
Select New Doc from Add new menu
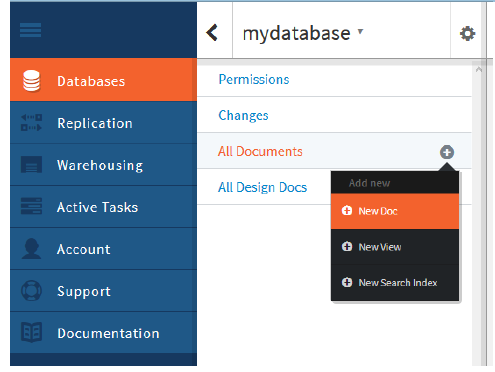395,211
